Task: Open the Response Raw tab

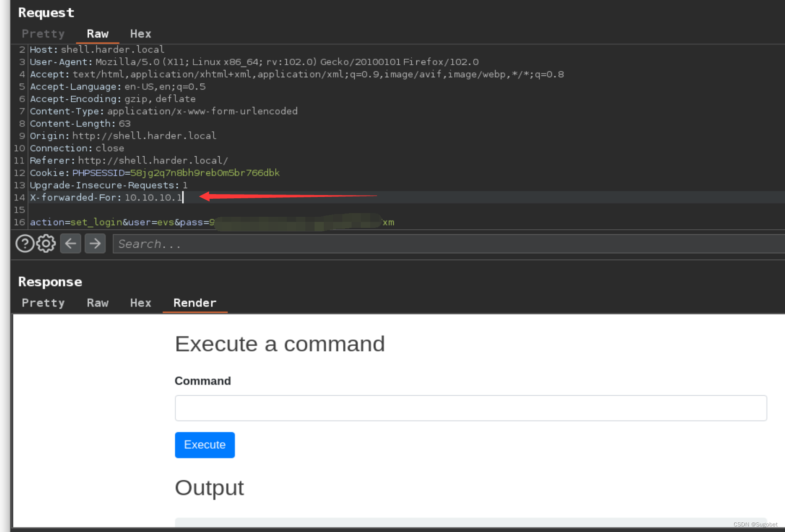Action: [98, 303]
